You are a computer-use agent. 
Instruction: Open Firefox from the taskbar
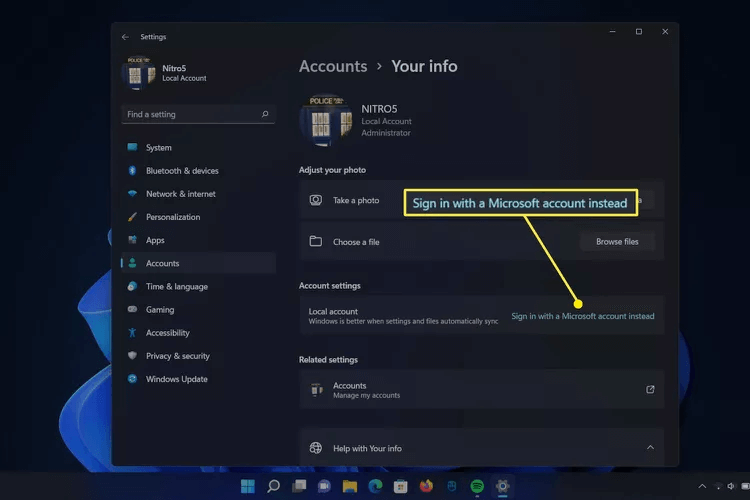click(426, 486)
